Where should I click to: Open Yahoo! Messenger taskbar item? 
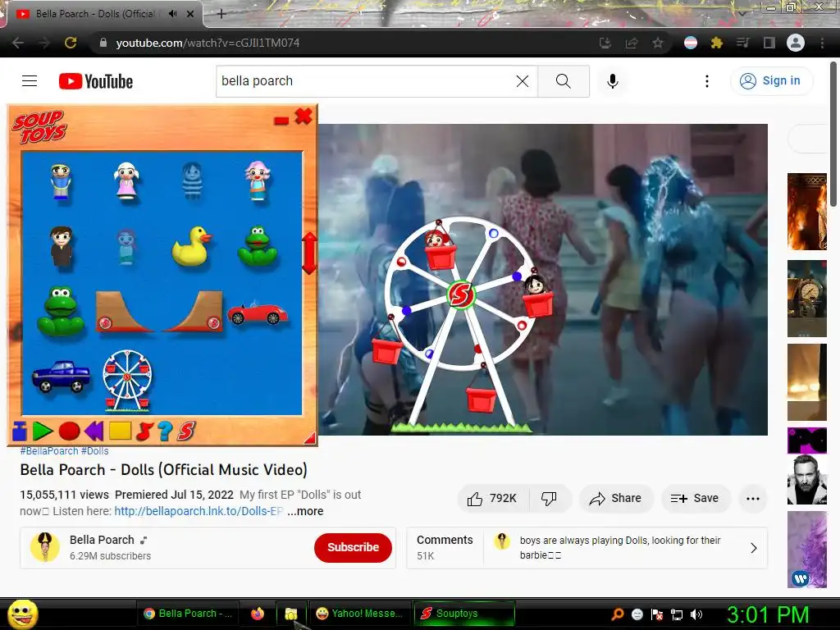[x=360, y=614]
